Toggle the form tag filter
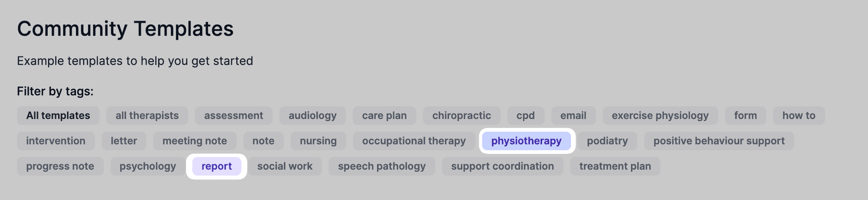868x200 pixels. [745, 116]
